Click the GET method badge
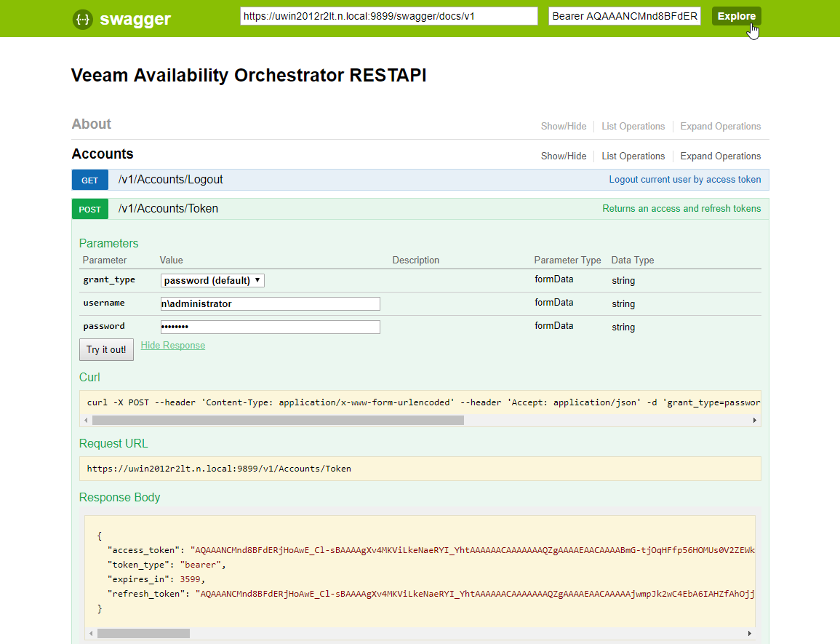This screenshot has height=644, width=840. [90, 180]
